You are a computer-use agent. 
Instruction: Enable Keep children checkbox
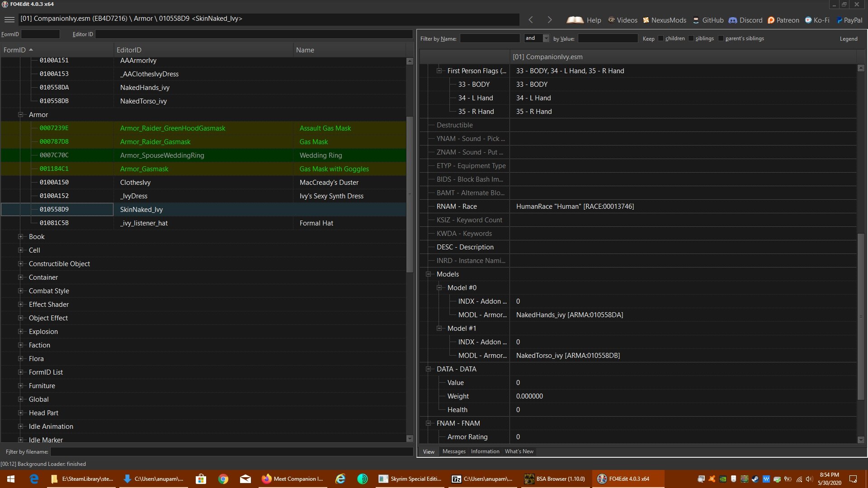pos(660,38)
